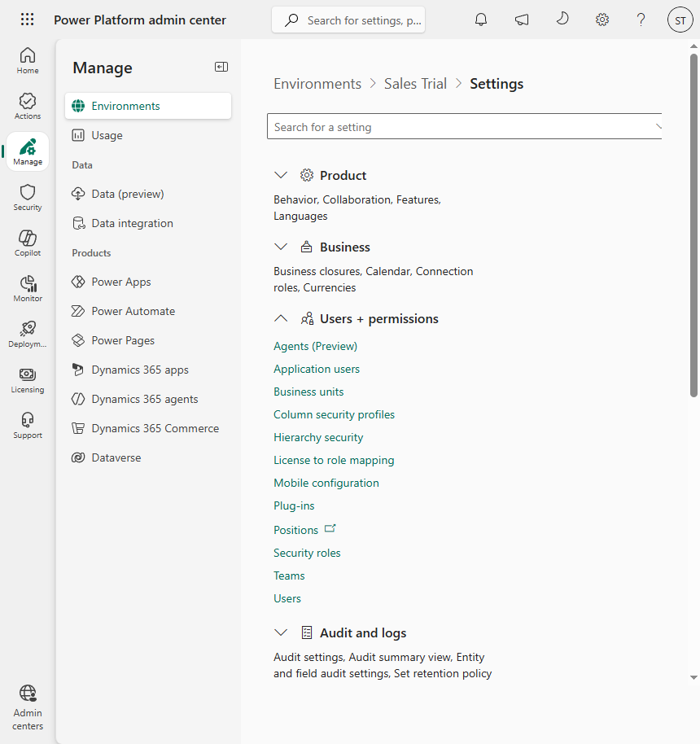This screenshot has height=744, width=700.
Task: Go to Home in the left rail
Action: tap(28, 61)
